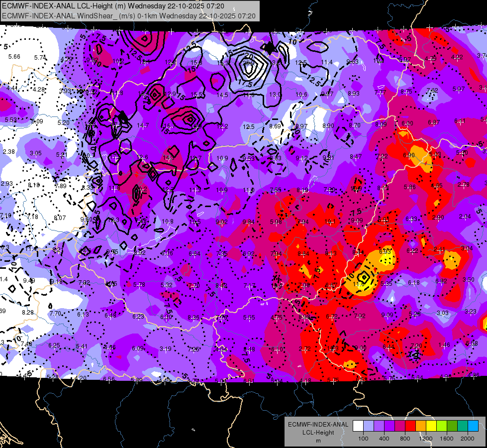Click 'ECMWF-INDEX-ANAL' text in the legend box
Screen dimensions: 487x448
click(x=318, y=425)
